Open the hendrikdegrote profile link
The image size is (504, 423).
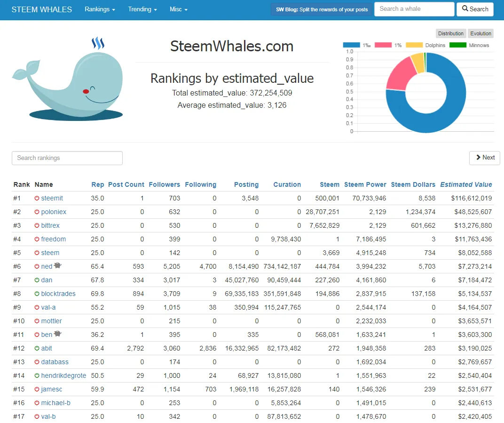point(63,376)
